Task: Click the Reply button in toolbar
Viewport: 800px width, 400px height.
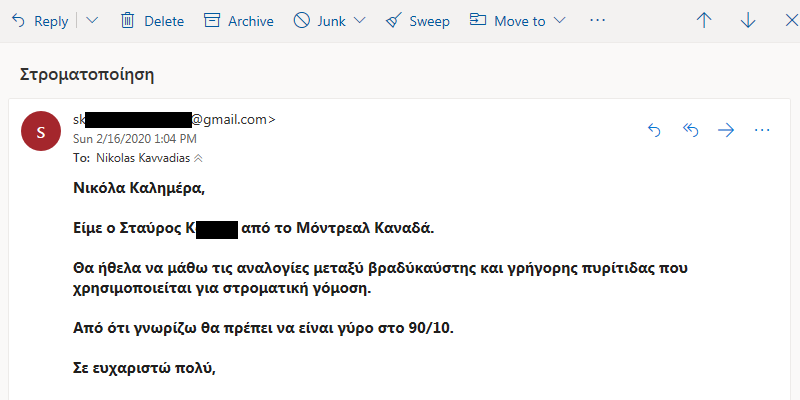Action: tap(40, 21)
